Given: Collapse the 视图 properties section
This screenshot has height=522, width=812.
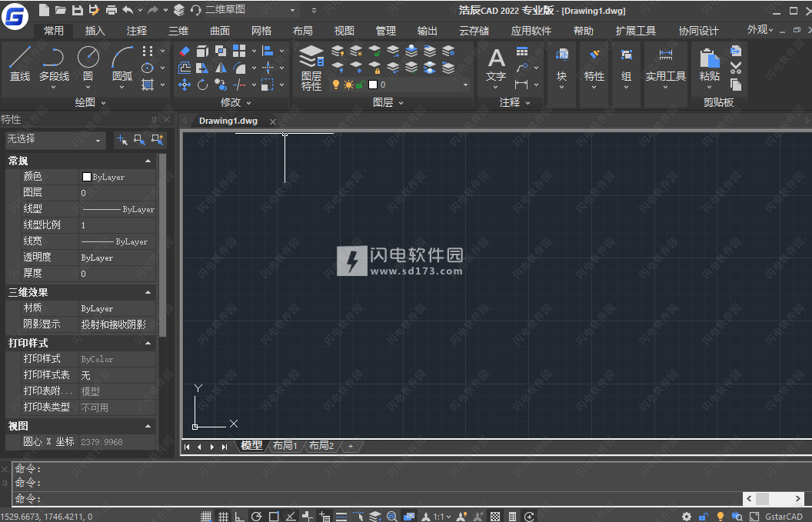Looking at the screenshot, I should coord(148,426).
